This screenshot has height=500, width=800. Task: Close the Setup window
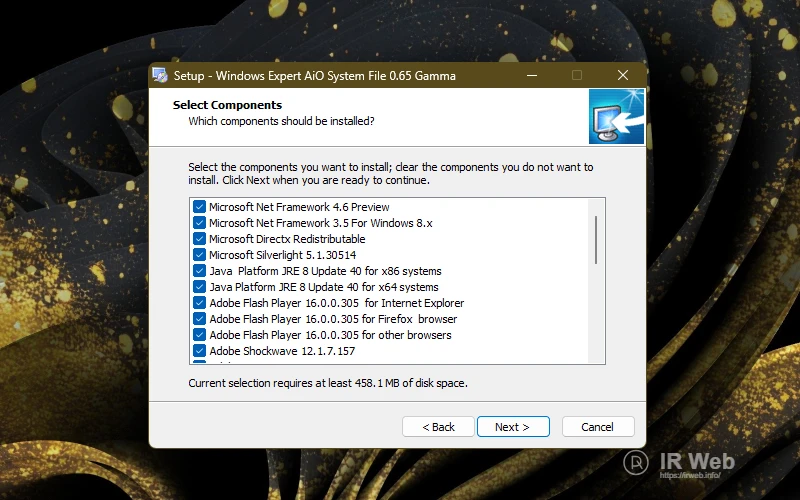click(x=622, y=76)
